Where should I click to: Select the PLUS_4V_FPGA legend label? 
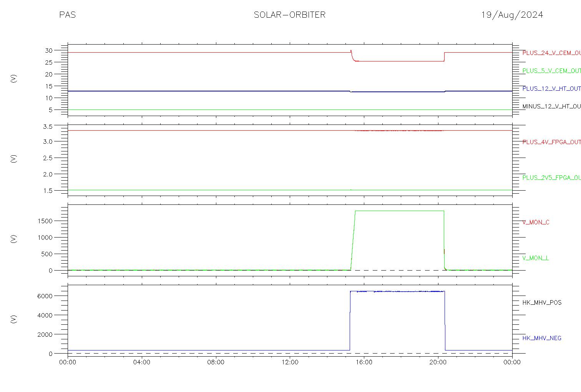[551, 142]
